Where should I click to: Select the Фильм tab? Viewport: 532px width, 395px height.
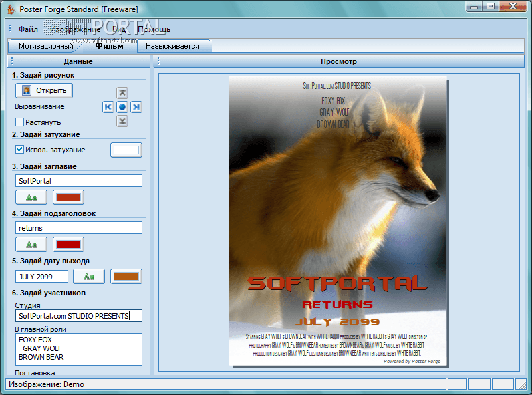tap(109, 46)
